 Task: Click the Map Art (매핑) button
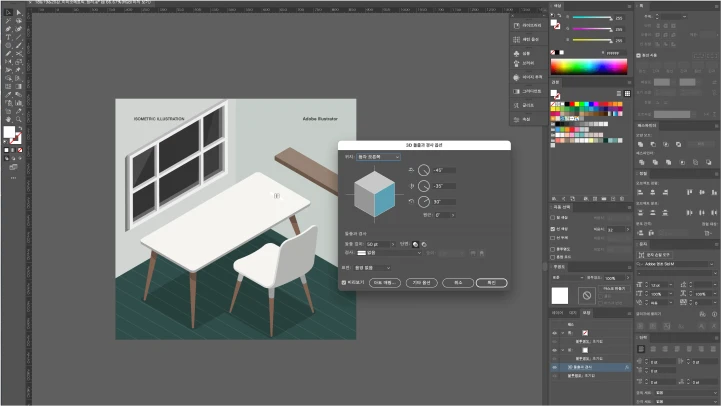[x=385, y=283]
